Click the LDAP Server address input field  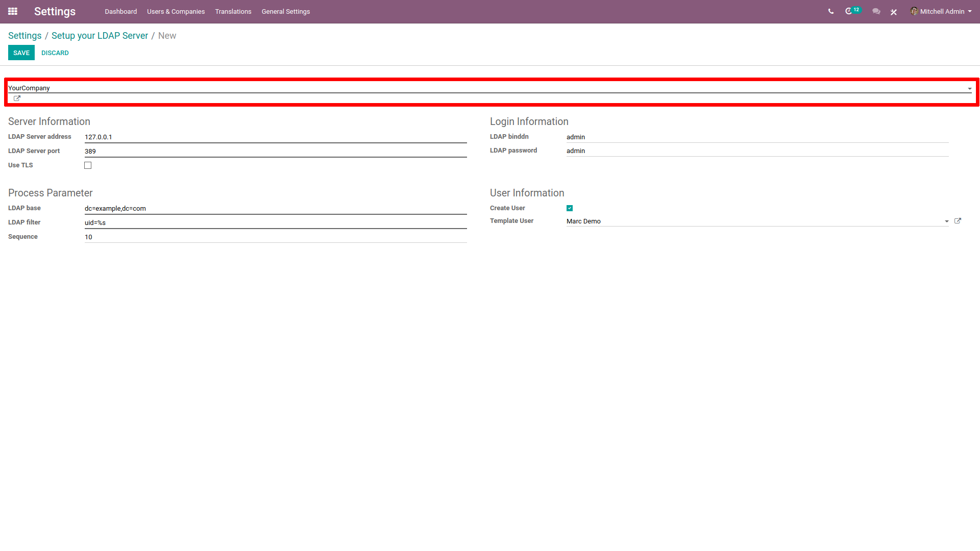(x=275, y=137)
